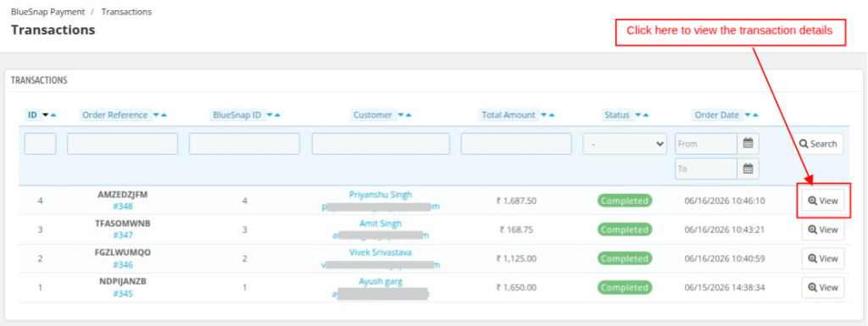Focus the BlueSnap ID filter field
Viewport: 868px width, 326px height.
[x=244, y=144]
